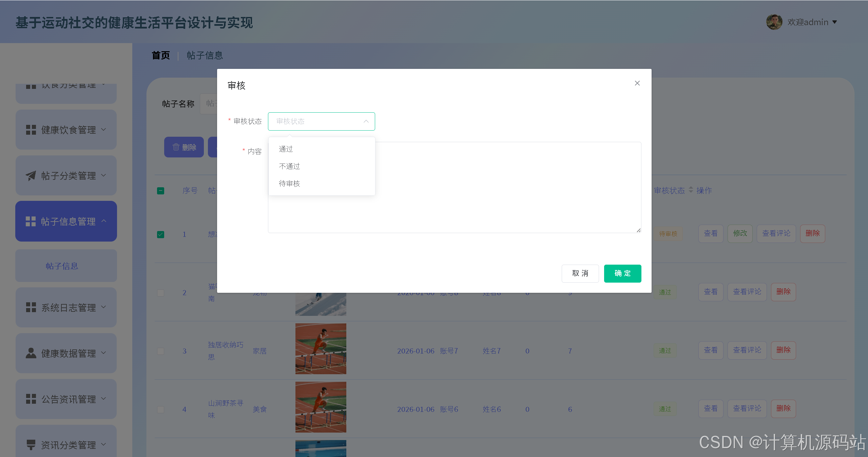Click the 公告资讯管理 grid icon

click(31, 399)
